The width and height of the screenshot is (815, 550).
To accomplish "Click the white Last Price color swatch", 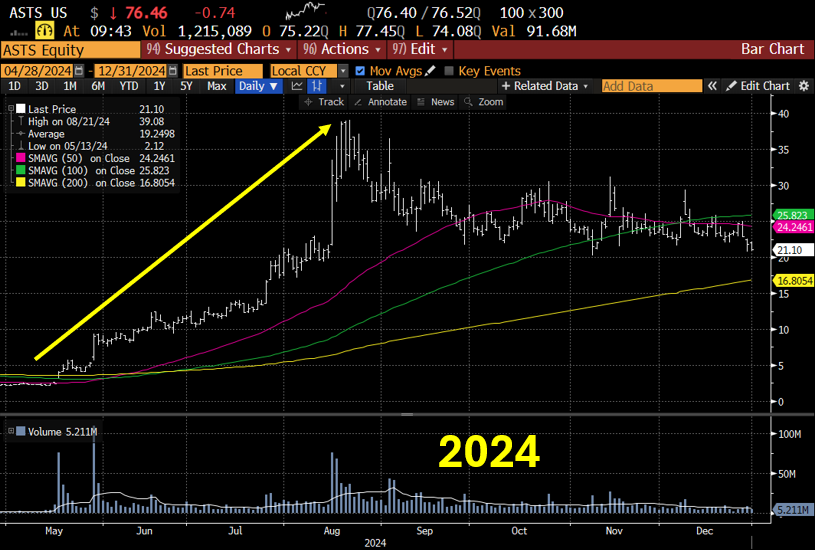I will click(x=21, y=109).
